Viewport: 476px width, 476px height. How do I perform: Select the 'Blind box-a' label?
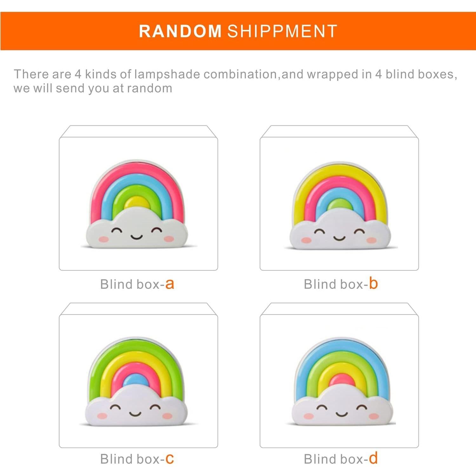(137, 284)
